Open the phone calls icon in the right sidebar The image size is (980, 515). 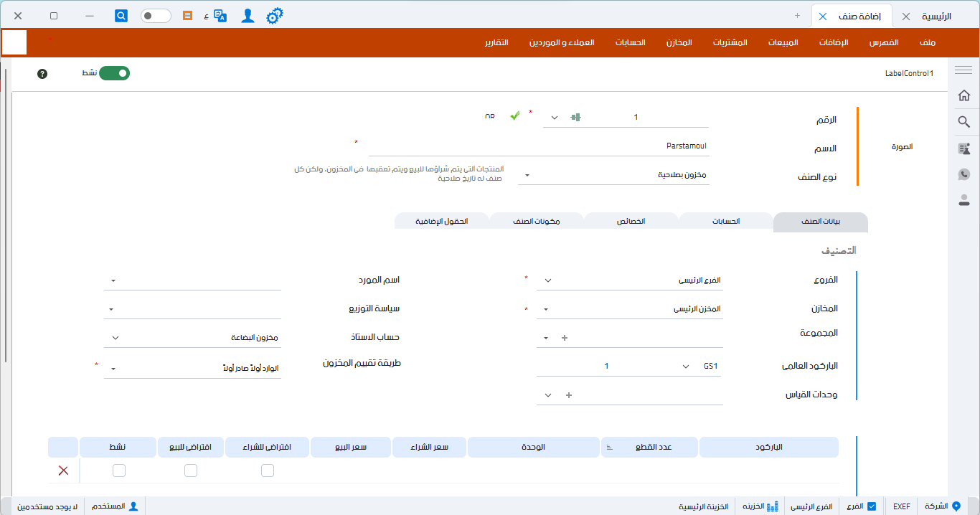click(964, 174)
